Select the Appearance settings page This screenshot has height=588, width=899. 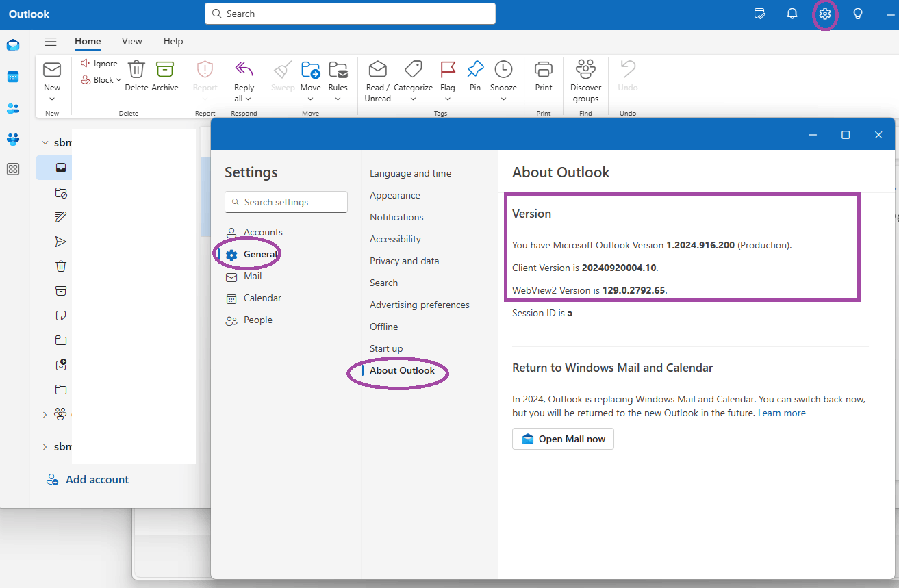[395, 196]
